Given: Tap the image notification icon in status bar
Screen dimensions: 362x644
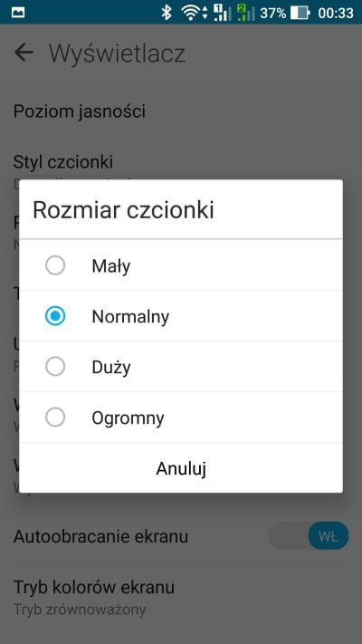Looking at the screenshot, I should point(18,13).
